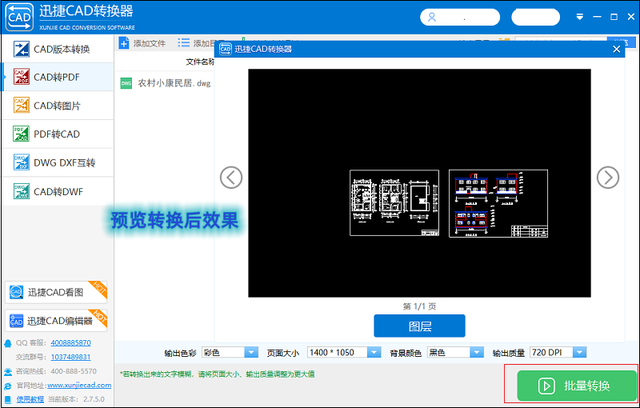The width and height of the screenshot is (640, 408).
Task: Click the add-directory list icon
Action: 184,43
